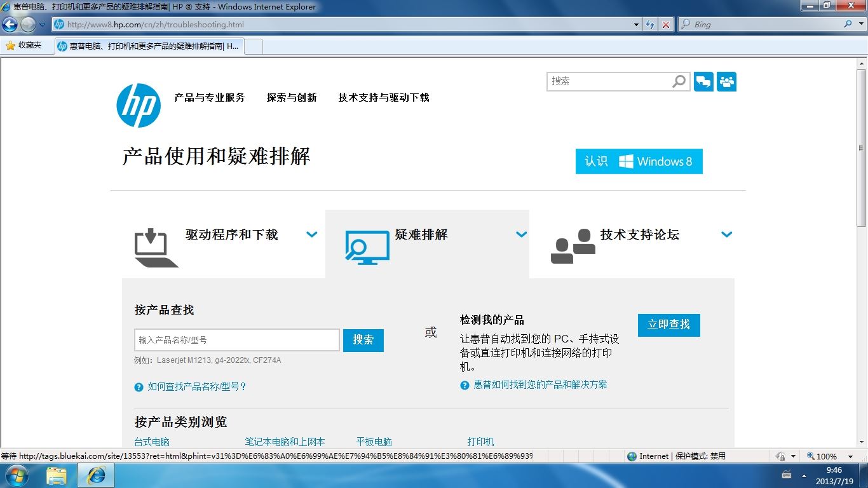Open Windows Explorer from the taskbar
The height and width of the screenshot is (488, 868).
pyautogui.click(x=57, y=475)
